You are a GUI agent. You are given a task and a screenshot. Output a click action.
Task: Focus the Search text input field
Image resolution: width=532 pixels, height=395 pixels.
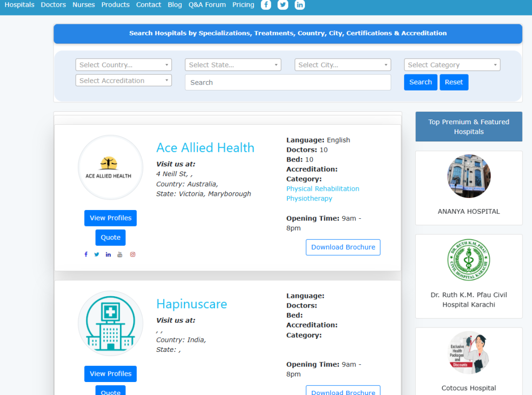(x=288, y=83)
